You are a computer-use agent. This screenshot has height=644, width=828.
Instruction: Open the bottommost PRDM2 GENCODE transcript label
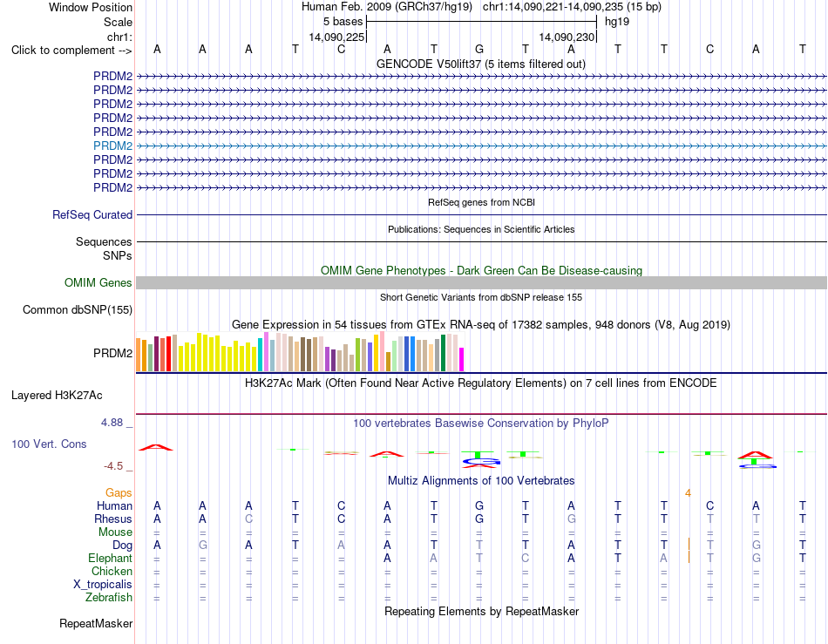[112, 187]
